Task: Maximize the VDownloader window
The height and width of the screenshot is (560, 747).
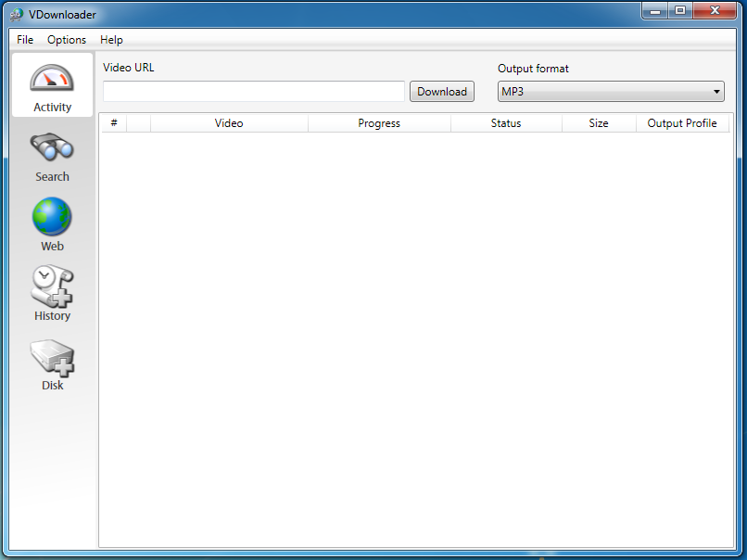Action: coord(680,10)
